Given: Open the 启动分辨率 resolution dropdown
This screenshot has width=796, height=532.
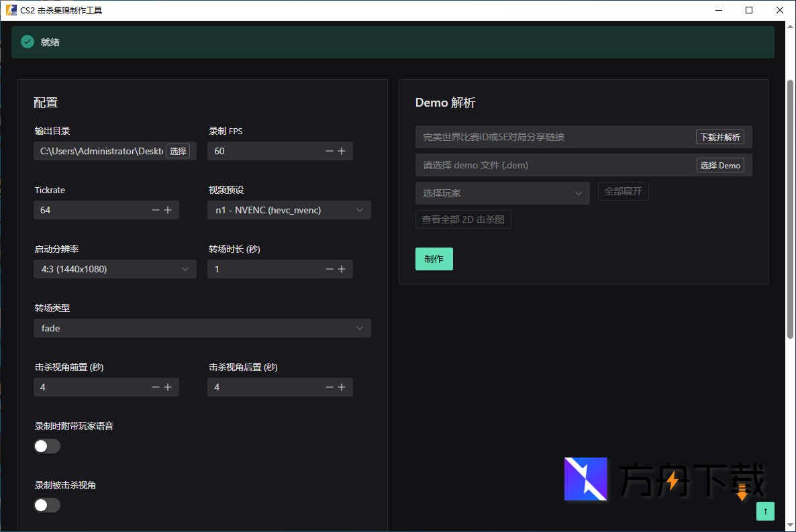Looking at the screenshot, I should [x=114, y=268].
